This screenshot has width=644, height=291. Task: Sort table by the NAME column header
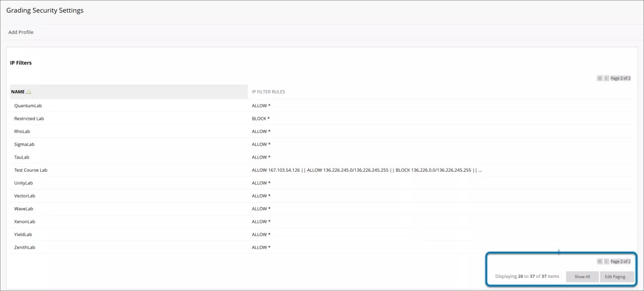(x=18, y=92)
